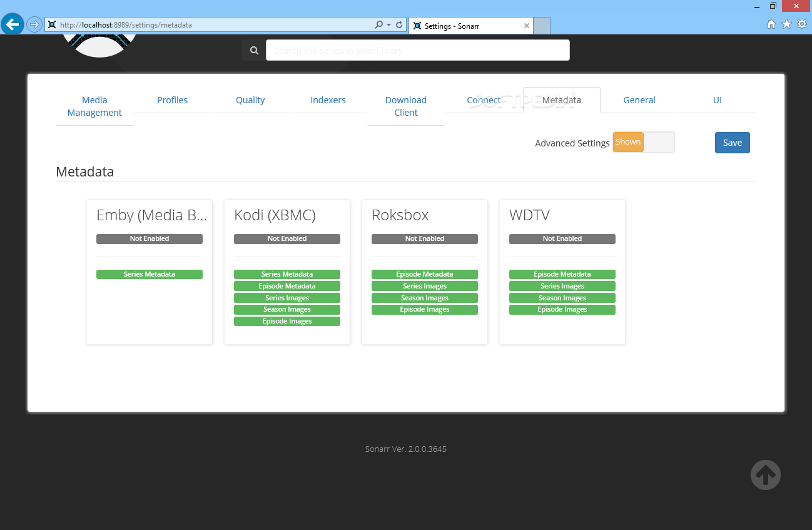
Task: Click Roksbox's Episode Images label
Action: click(425, 310)
